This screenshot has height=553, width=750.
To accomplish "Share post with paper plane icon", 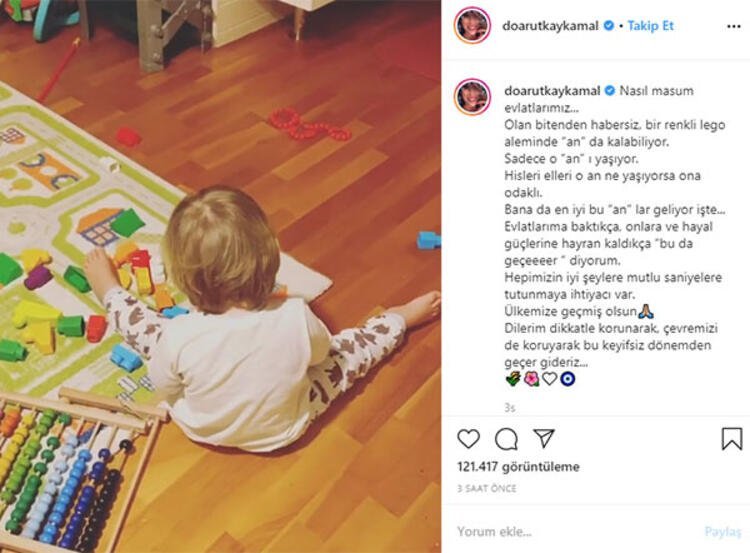I will [544, 438].
